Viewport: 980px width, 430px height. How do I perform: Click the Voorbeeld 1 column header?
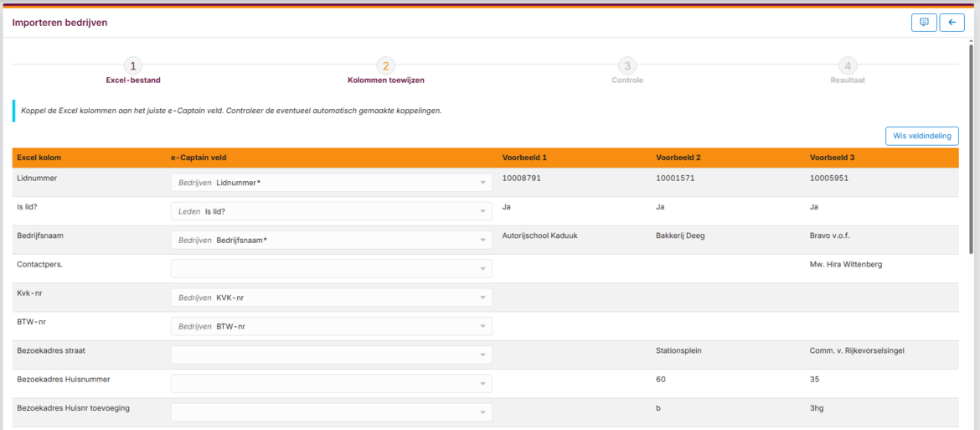(524, 158)
